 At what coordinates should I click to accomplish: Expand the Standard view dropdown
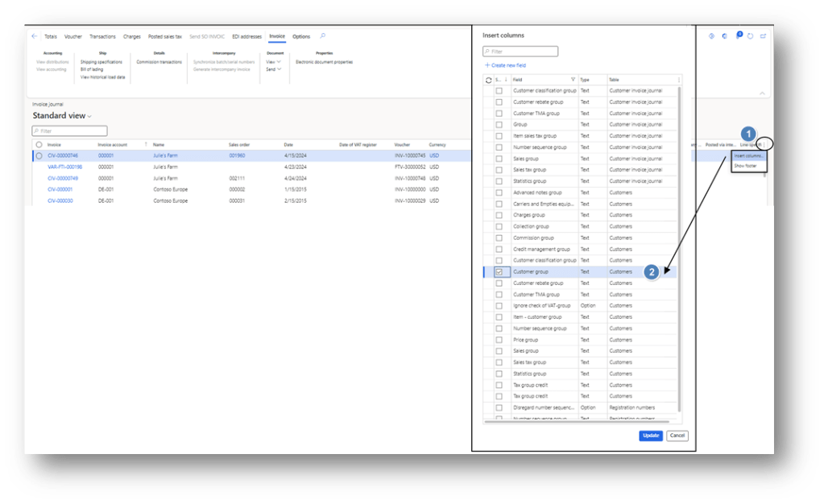click(89, 117)
